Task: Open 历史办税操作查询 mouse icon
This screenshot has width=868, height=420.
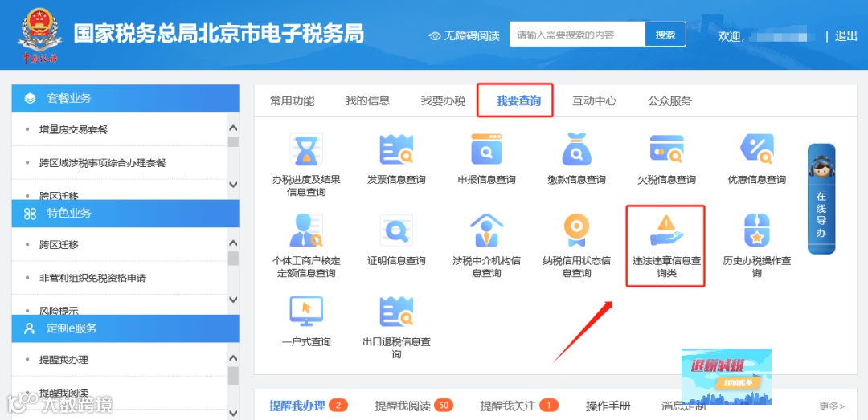Action: [757, 230]
